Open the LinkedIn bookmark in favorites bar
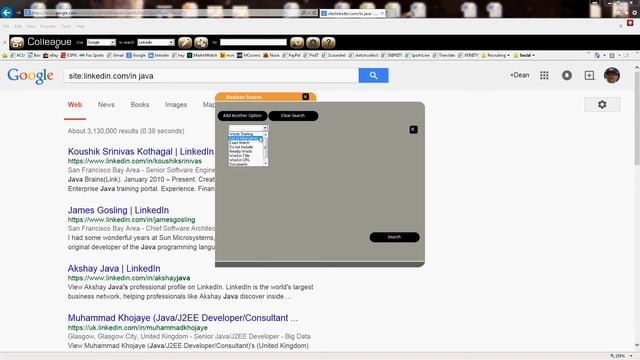The image size is (640, 360). [158, 55]
